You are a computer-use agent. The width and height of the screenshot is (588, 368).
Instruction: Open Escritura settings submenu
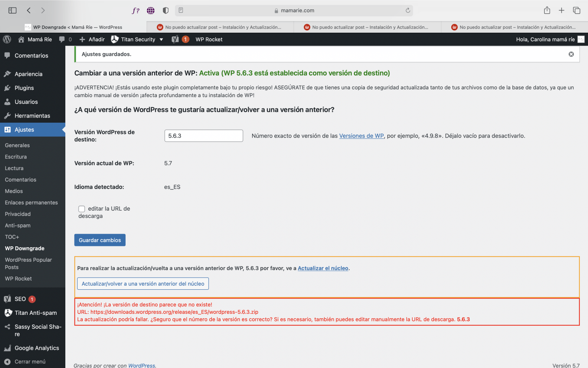click(x=16, y=157)
